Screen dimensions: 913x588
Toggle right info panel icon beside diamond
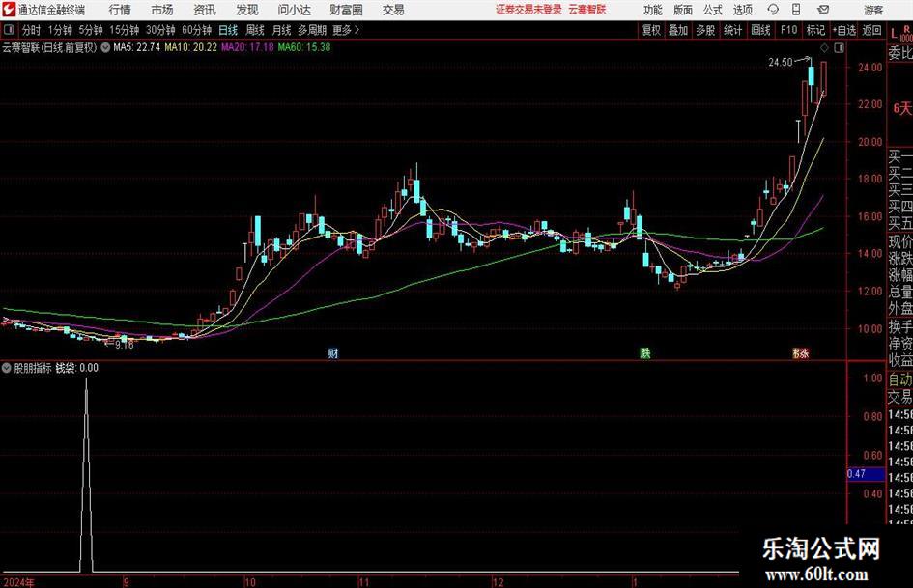(839, 47)
